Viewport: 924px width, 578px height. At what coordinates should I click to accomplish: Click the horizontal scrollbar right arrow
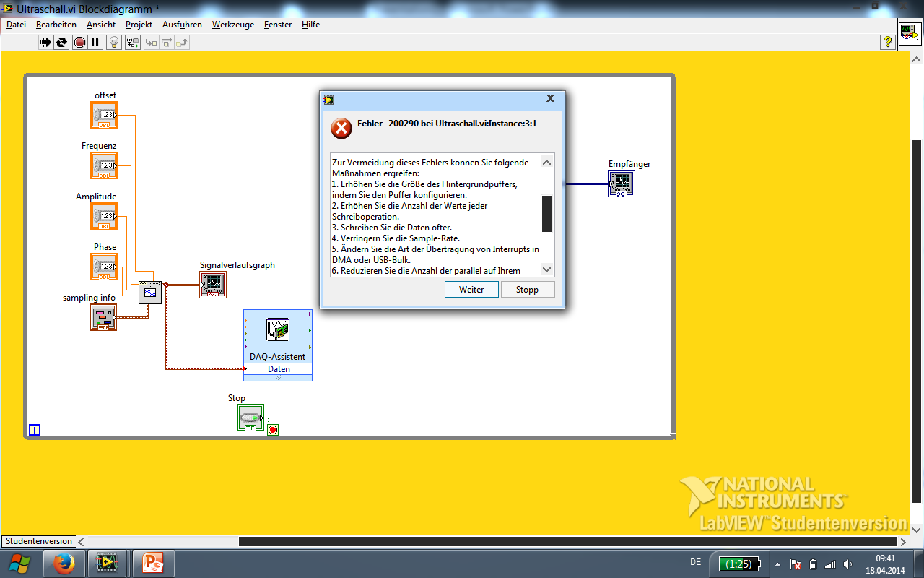pyautogui.click(x=903, y=541)
